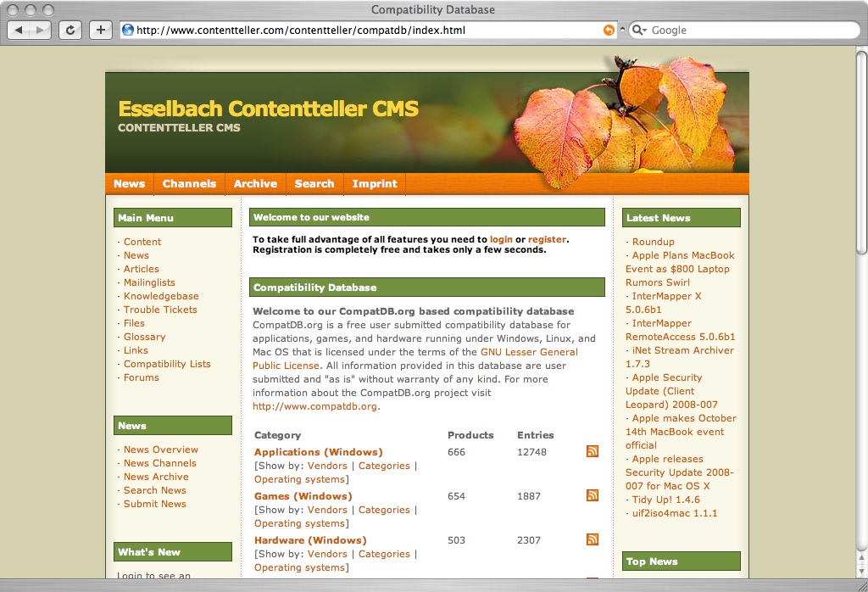Click the scrollbar down arrow

pos(861,571)
